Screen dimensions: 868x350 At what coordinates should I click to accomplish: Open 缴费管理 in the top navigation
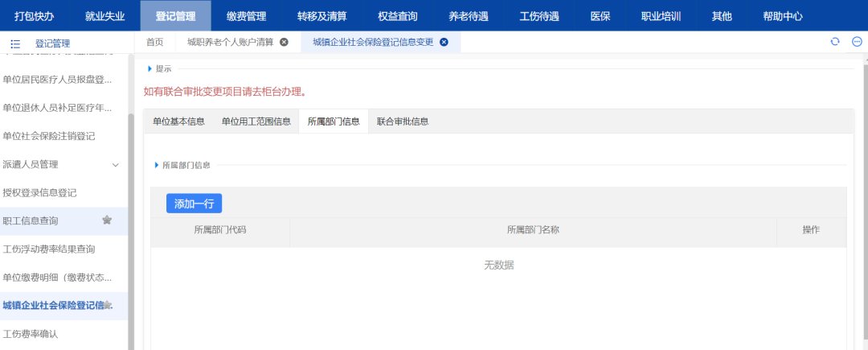pyautogui.click(x=246, y=15)
